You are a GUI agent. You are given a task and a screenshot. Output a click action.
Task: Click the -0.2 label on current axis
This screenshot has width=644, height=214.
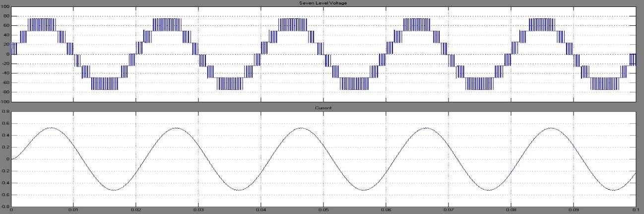(5, 171)
